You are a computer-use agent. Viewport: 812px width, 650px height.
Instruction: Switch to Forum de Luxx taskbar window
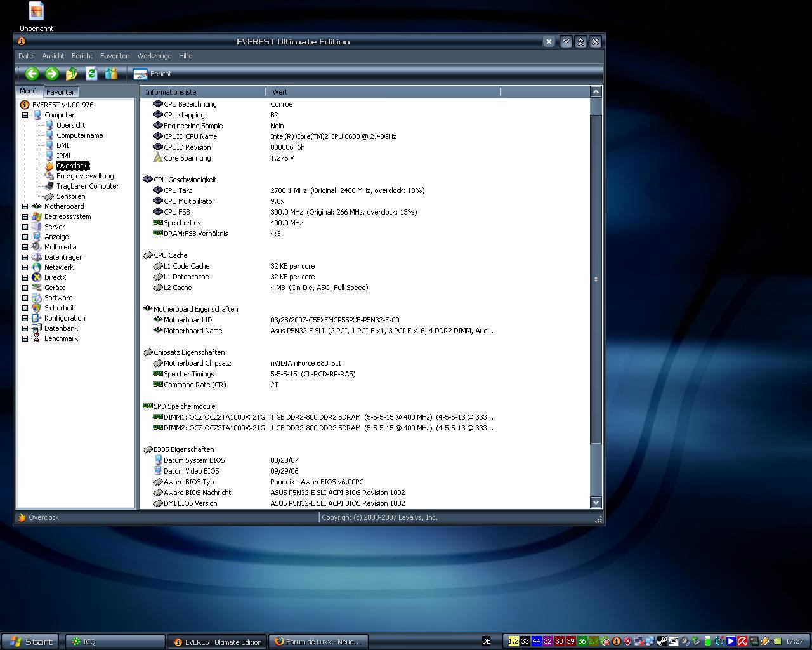318,642
